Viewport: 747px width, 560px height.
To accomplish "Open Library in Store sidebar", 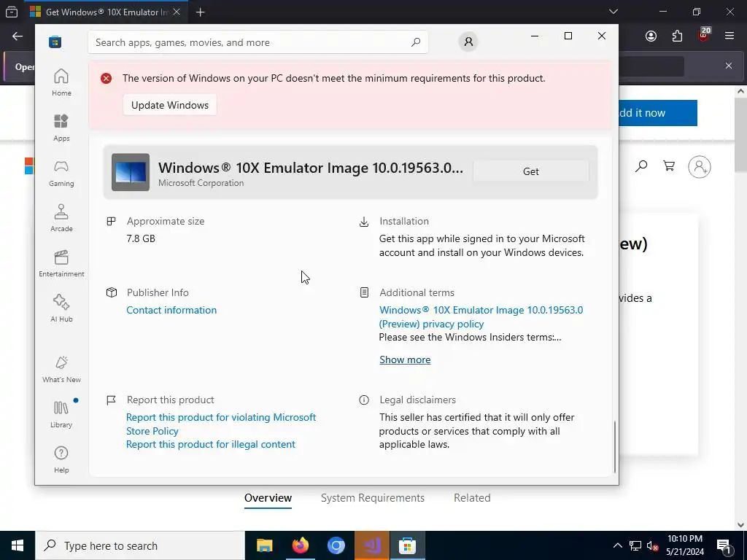I will click(x=61, y=415).
